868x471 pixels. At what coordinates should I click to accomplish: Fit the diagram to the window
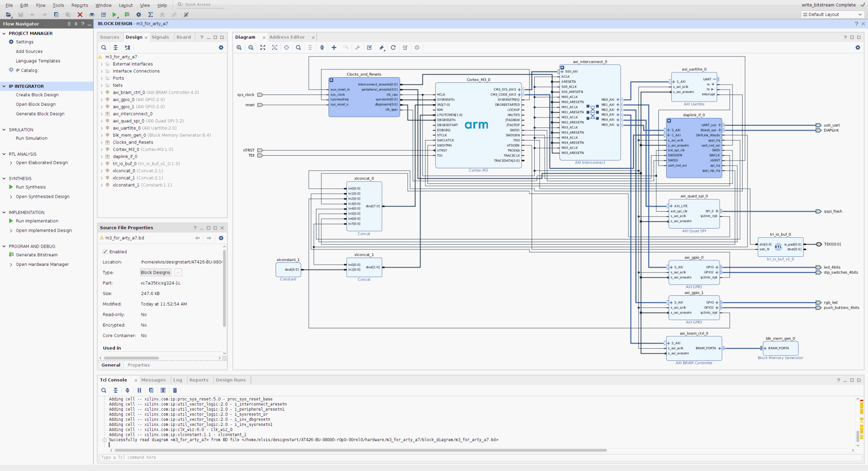[263, 48]
